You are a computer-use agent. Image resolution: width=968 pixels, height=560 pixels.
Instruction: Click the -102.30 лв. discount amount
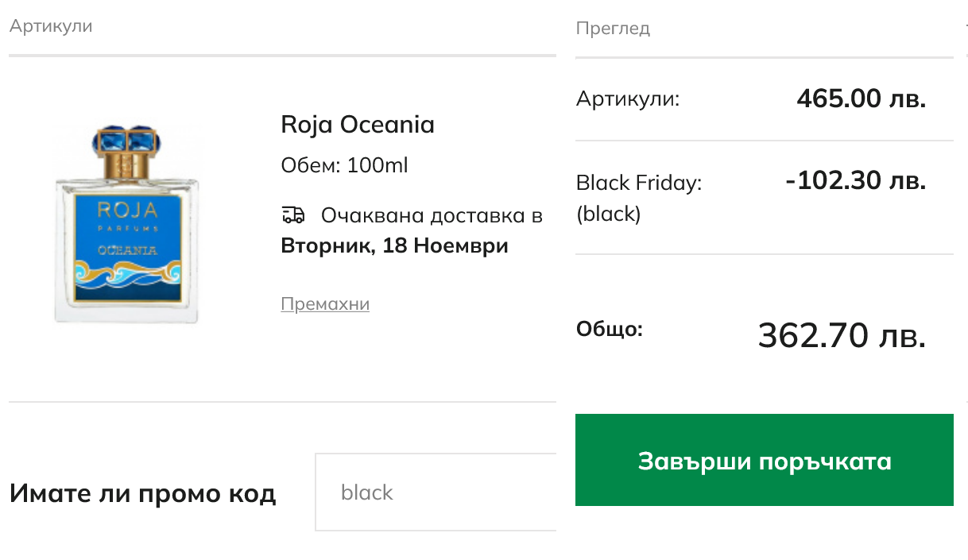(x=855, y=181)
